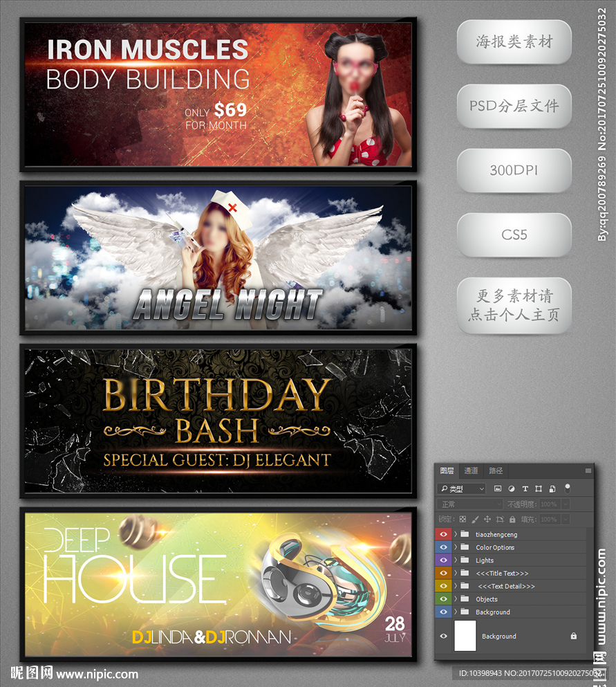This screenshot has width=616, height=687.
Task: Click the lock position move icon
Action: [487, 519]
